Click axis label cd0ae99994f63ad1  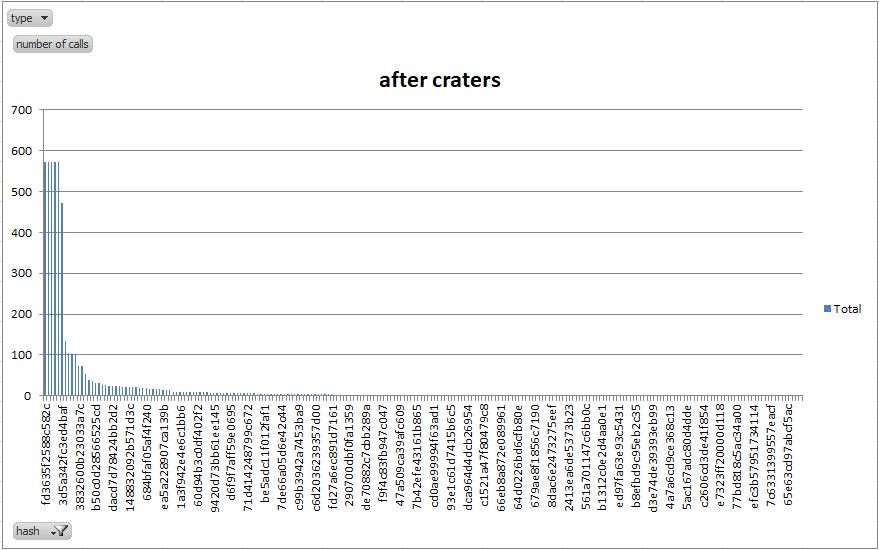(x=434, y=454)
